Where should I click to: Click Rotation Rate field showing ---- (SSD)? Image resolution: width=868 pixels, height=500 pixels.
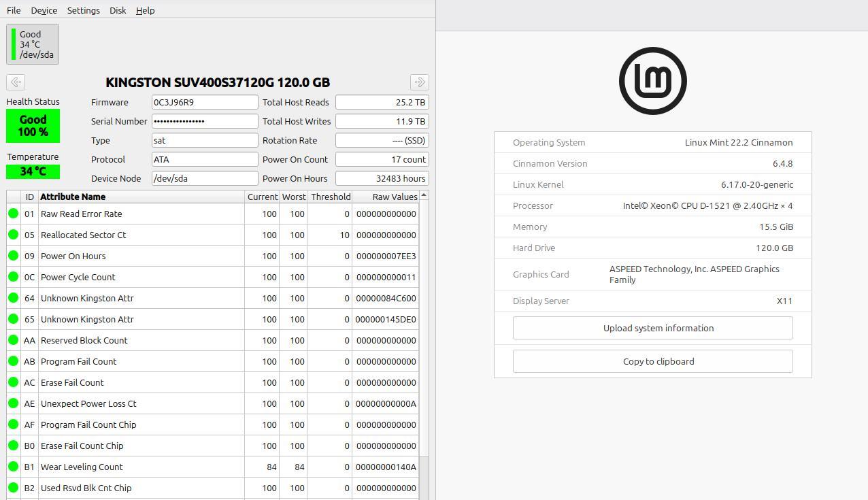point(382,140)
